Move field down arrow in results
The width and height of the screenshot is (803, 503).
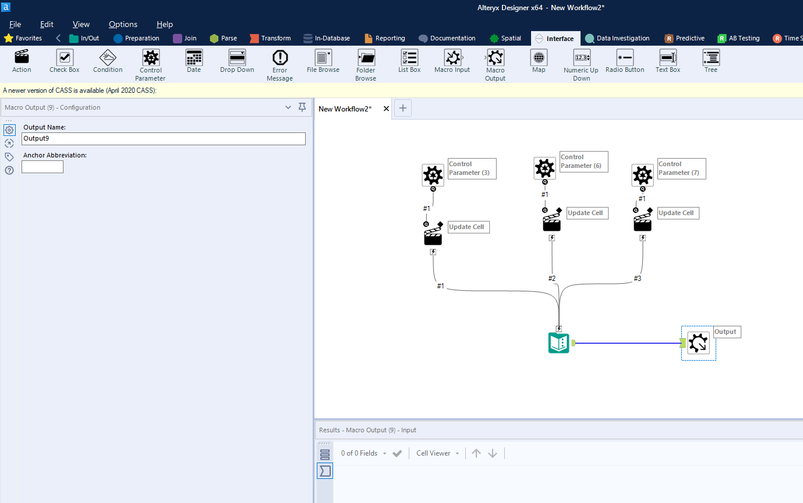point(493,453)
